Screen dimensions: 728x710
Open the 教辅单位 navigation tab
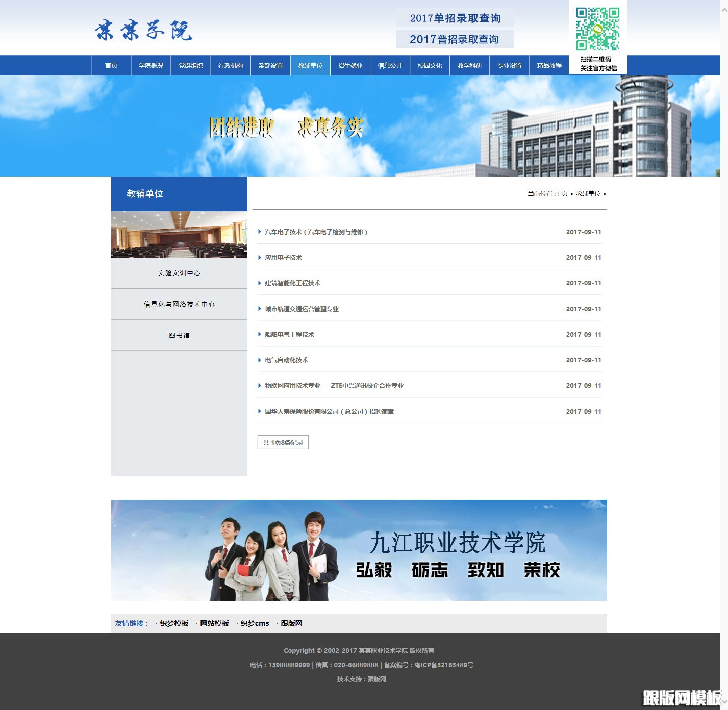[x=310, y=65]
